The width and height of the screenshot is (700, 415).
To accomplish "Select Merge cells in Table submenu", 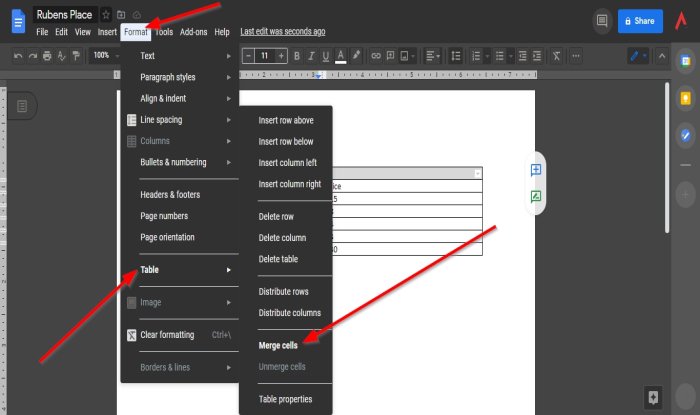I will (x=286, y=345).
